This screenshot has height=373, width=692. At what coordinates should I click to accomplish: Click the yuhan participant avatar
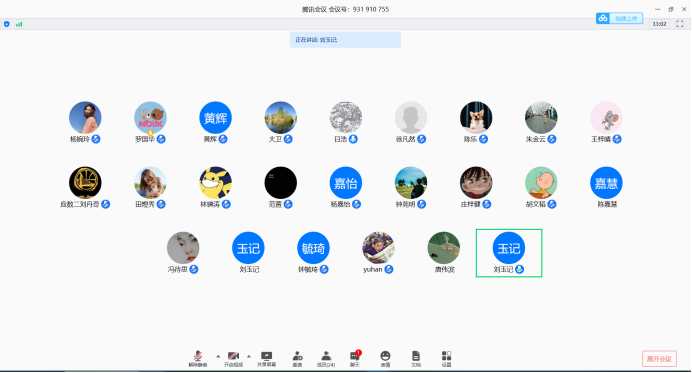pos(378,248)
